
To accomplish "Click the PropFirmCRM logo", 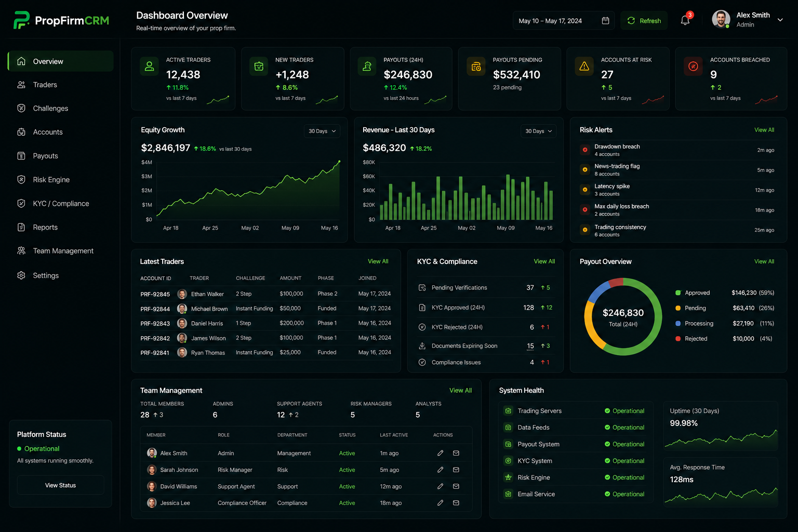I will point(61,20).
